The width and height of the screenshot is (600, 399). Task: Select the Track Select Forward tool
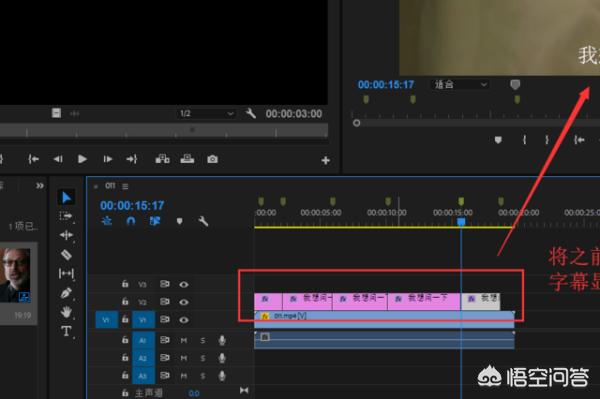point(66,216)
